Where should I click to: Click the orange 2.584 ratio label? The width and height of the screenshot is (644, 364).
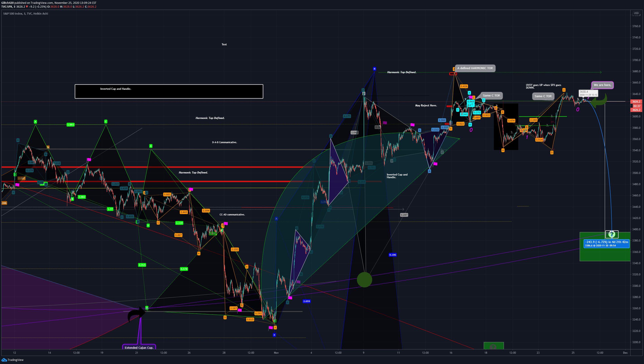pos(206,211)
